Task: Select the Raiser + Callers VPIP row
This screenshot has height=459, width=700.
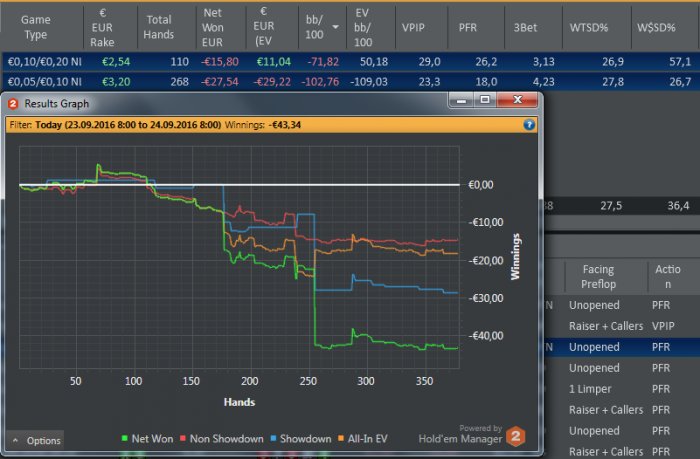Action: 621,326
